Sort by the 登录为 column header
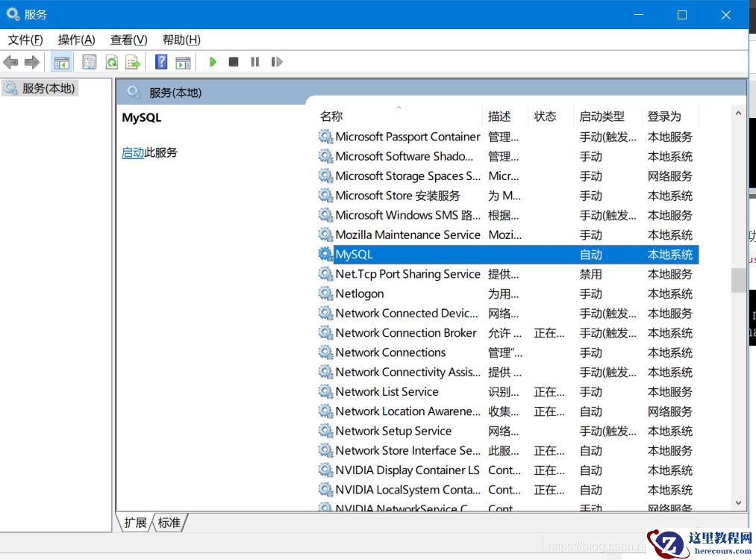Viewport: 756px width, 560px height. coord(670,116)
